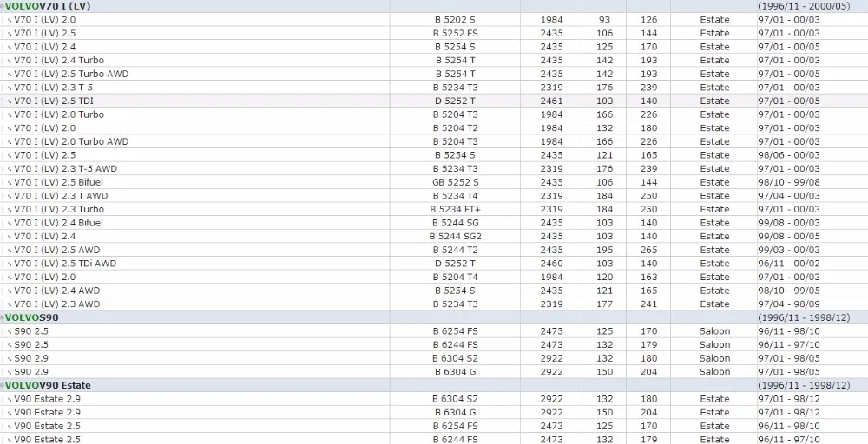The image size is (868, 444).
Task: Click the 99/03 - 00/03 date cell
Action: pyautogui.click(x=789, y=250)
